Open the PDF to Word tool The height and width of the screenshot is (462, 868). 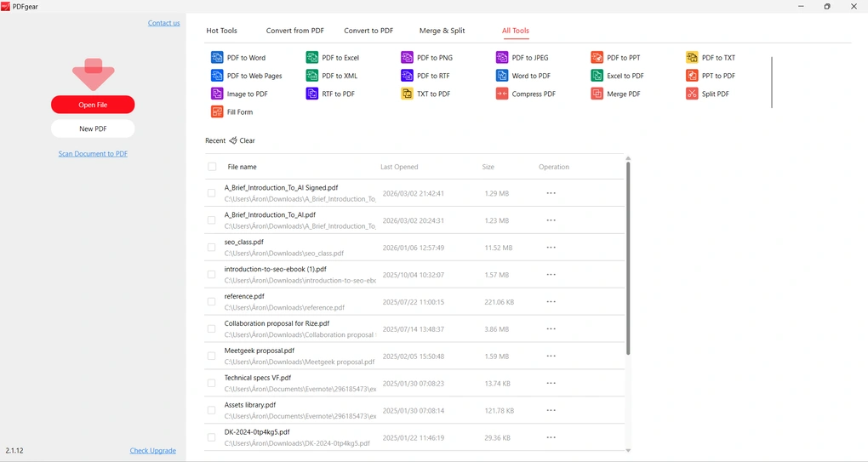pyautogui.click(x=238, y=58)
